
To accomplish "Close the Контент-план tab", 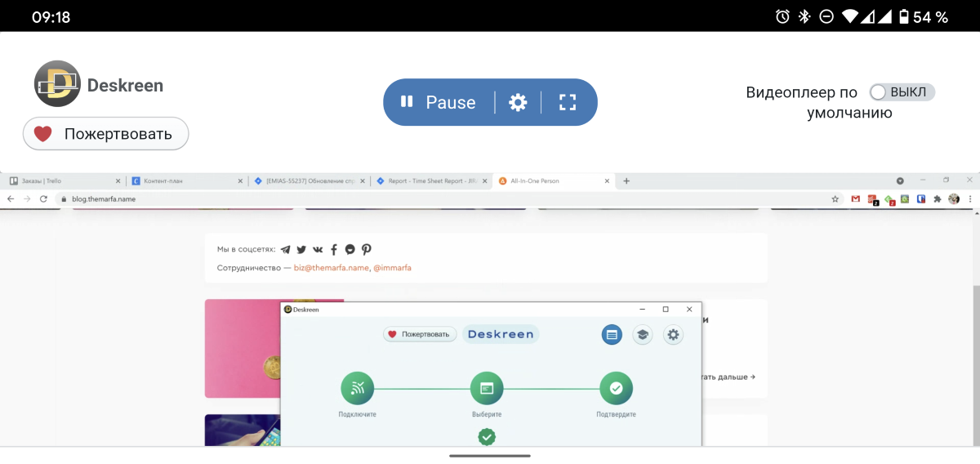I will [240, 181].
